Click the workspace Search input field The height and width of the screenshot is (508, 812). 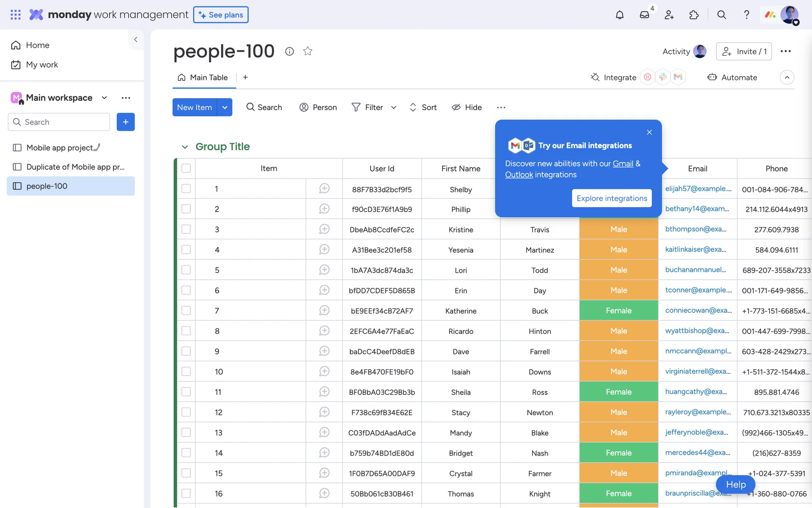(x=59, y=122)
